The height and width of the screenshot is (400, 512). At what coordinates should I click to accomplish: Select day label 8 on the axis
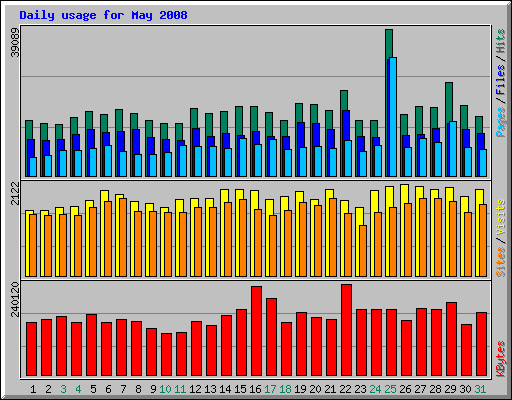(x=138, y=389)
